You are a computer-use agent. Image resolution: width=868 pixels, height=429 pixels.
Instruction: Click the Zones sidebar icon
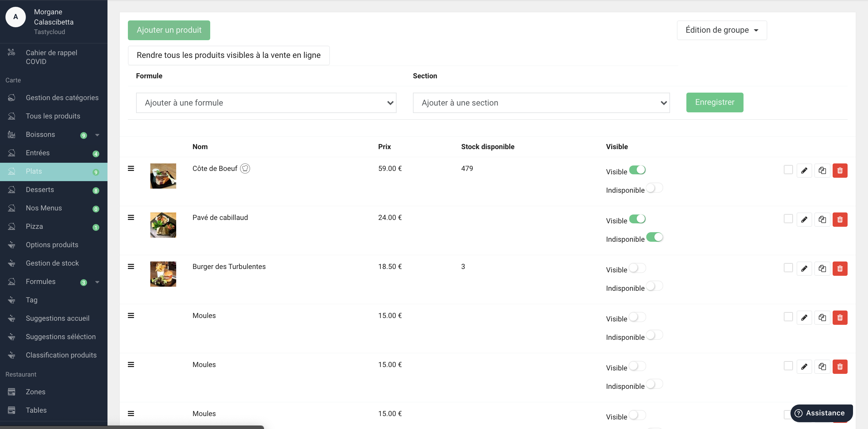coord(12,392)
